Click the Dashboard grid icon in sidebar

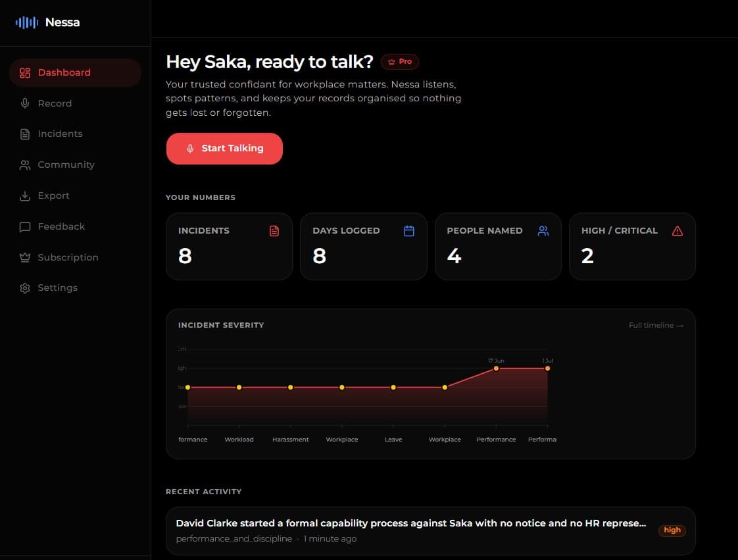coord(25,73)
